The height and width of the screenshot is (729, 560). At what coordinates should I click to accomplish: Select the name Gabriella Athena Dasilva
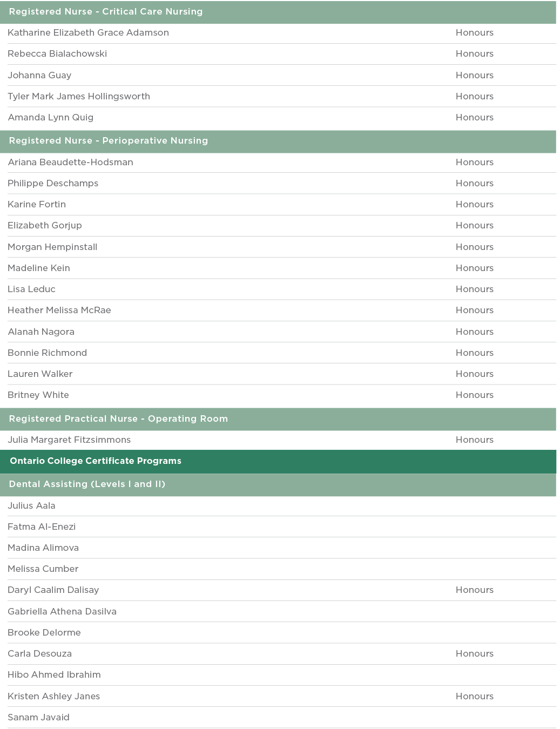click(62, 612)
